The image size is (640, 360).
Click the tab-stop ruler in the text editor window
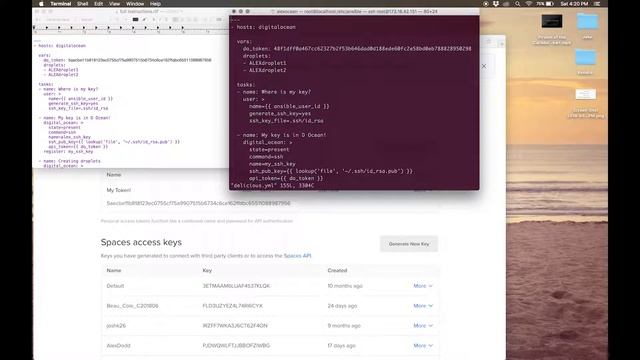pyautogui.click(x=131, y=29)
